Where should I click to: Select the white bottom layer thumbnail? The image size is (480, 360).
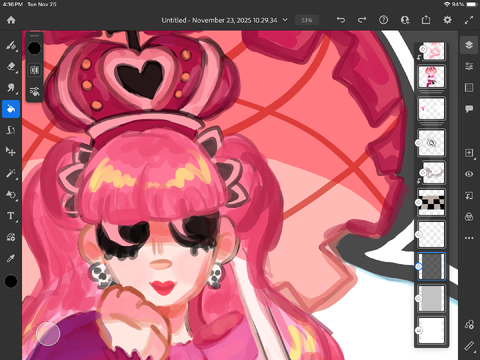coord(431,330)
